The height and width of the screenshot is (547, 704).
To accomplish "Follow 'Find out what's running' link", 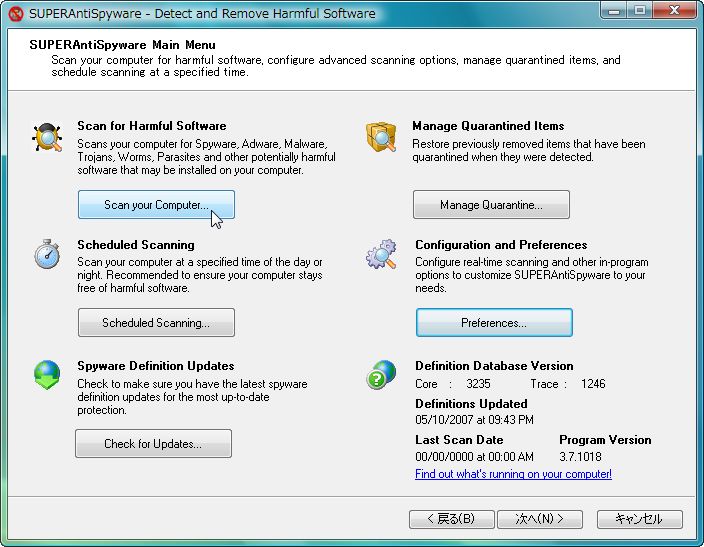I will point(513,474).
